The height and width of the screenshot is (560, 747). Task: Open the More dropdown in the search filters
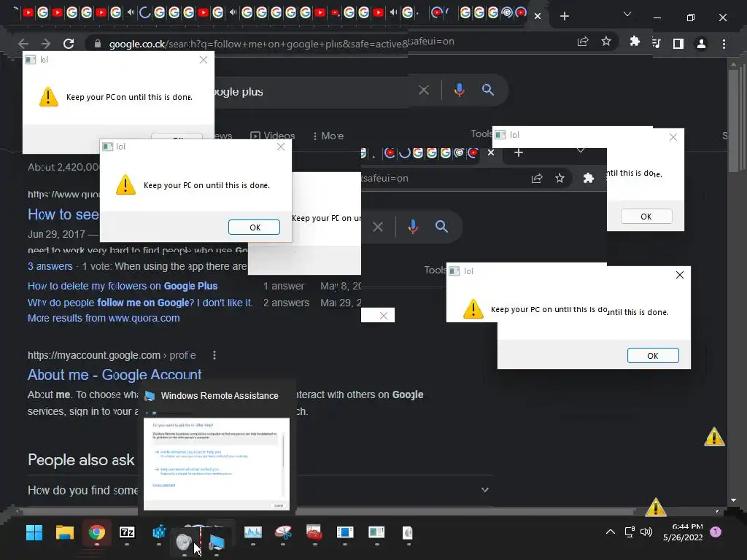[x=328, y=136]
